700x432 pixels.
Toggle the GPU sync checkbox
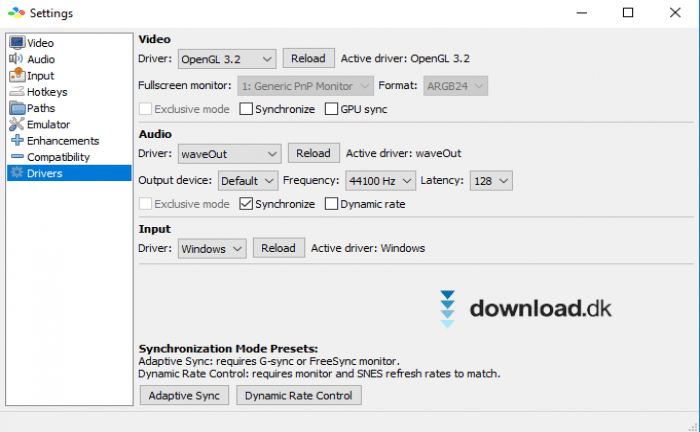[331, 109]
